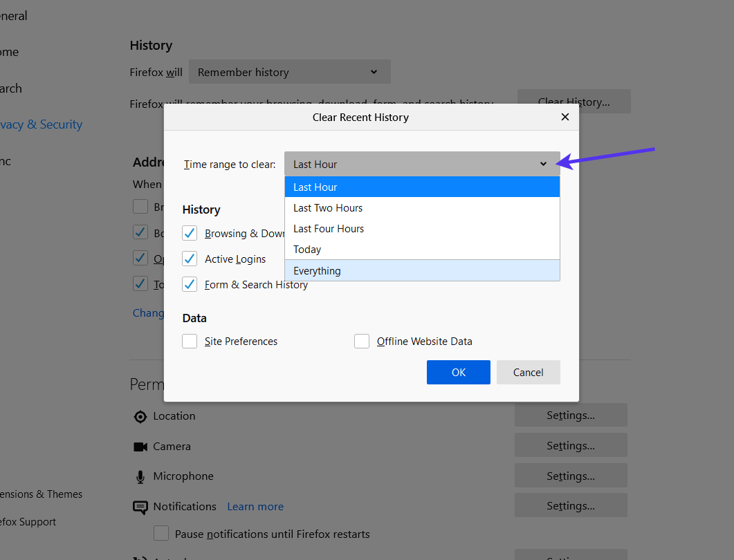Open the Learn more link for Notifications
734x560 pixels.
(x=255, y=507)
